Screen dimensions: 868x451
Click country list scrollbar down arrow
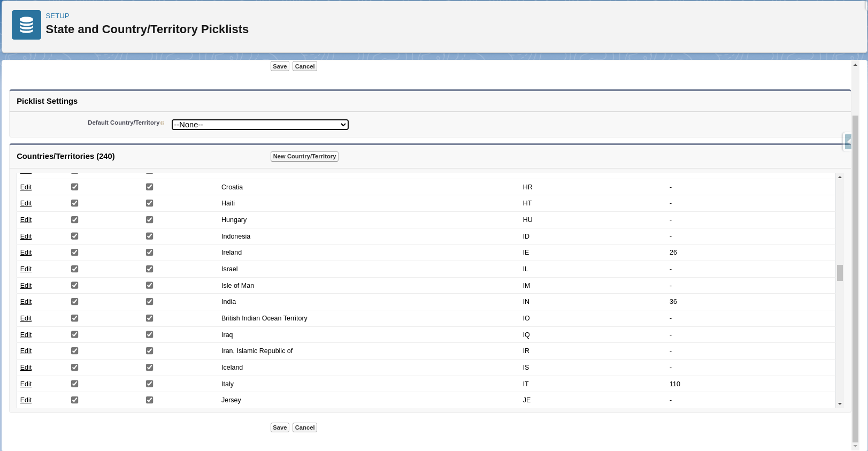coord(840,404)
